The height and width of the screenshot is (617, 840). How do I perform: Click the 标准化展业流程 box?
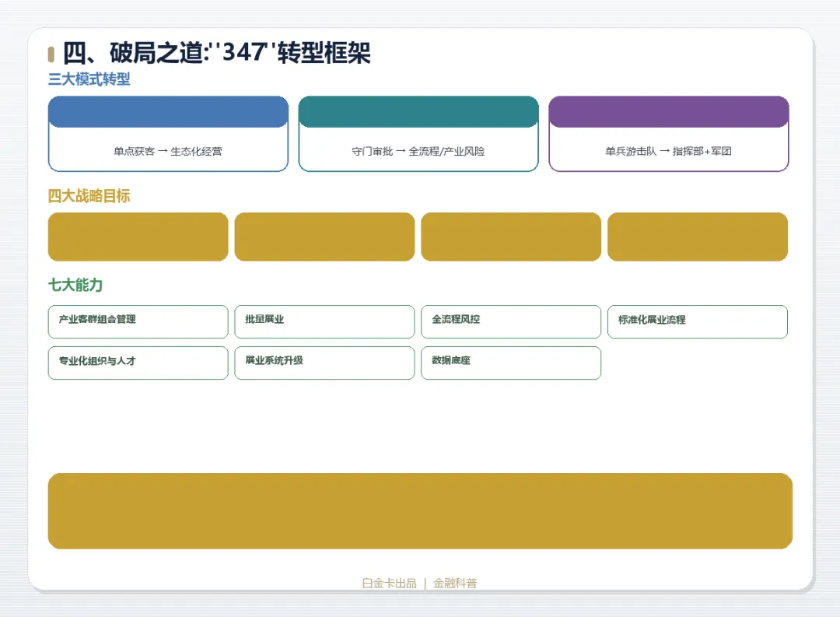[x=698, y=321]
